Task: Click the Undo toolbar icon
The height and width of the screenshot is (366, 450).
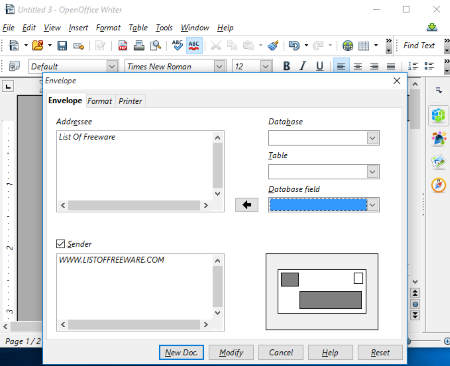Action: 294,45
